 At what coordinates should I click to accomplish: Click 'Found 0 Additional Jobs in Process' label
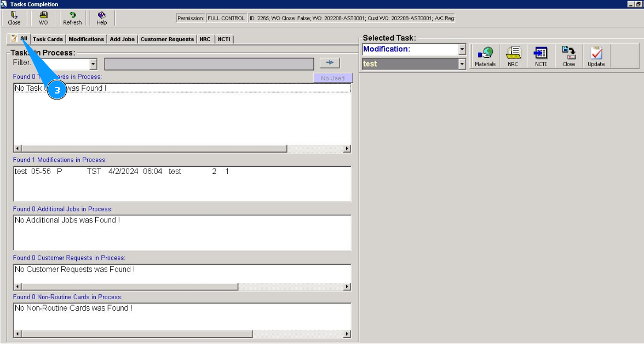62,209
